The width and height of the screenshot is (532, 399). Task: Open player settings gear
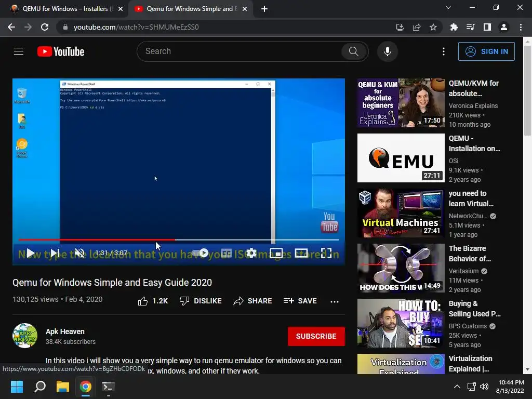251,253
